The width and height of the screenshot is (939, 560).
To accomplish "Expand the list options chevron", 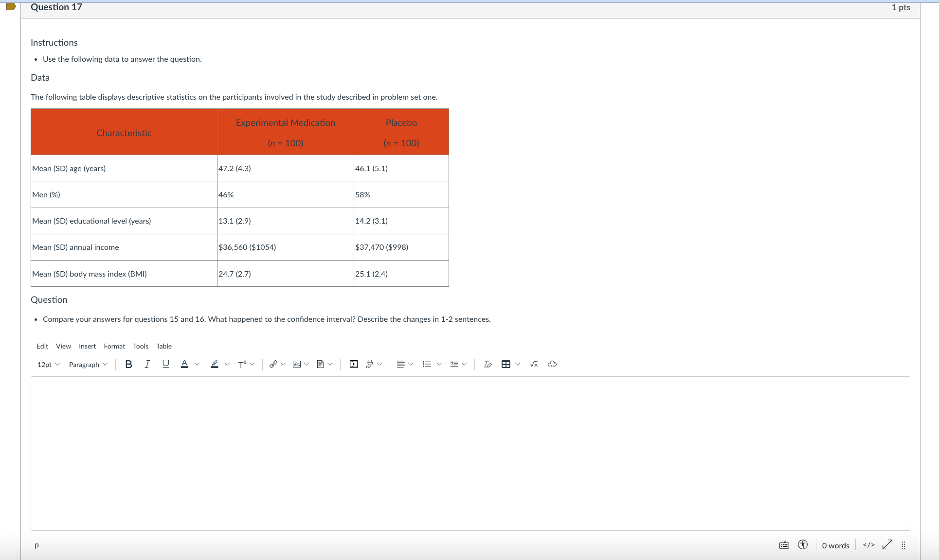I will pos(439,364).
